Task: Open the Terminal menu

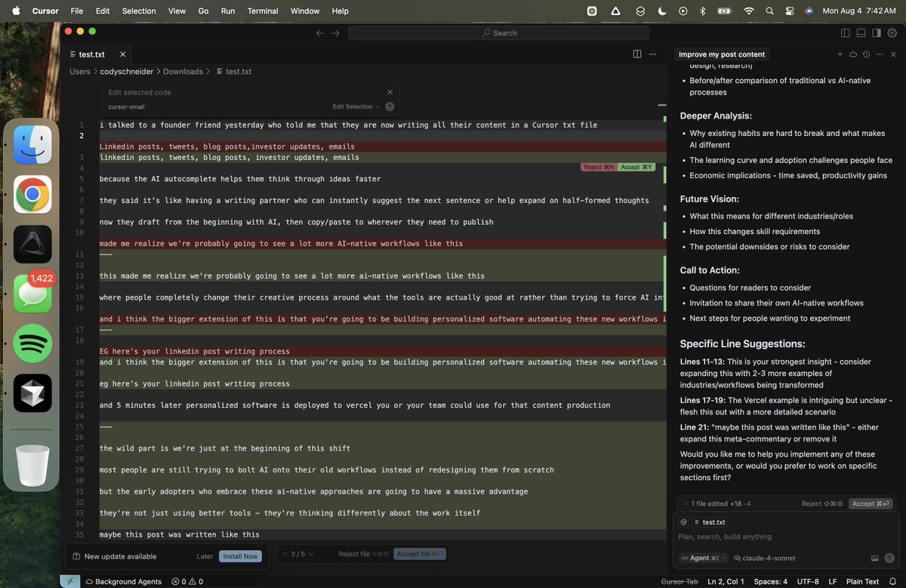Action: tap(263, 11)
